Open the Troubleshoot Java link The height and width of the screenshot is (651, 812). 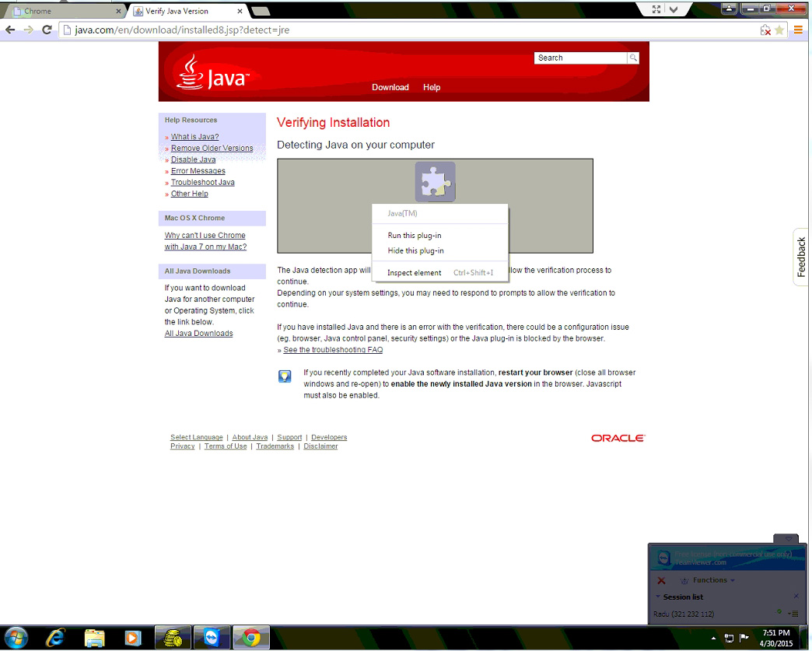[x=202, y=182]
